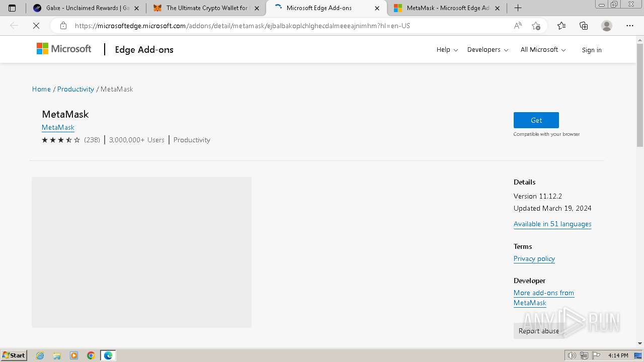Stop loading the page

coord(36,26)
